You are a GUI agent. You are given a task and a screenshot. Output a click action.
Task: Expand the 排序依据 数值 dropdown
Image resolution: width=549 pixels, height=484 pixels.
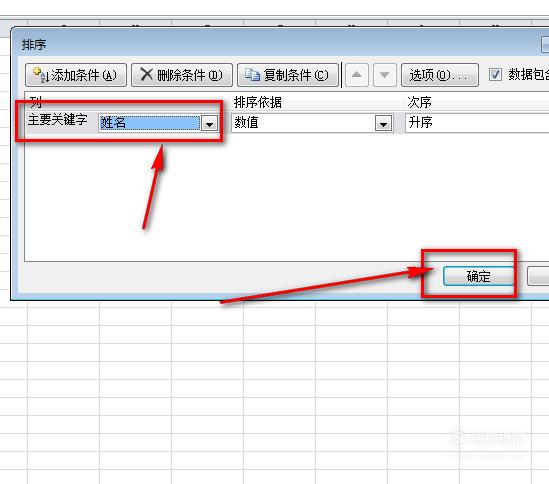tap(383, 123)
